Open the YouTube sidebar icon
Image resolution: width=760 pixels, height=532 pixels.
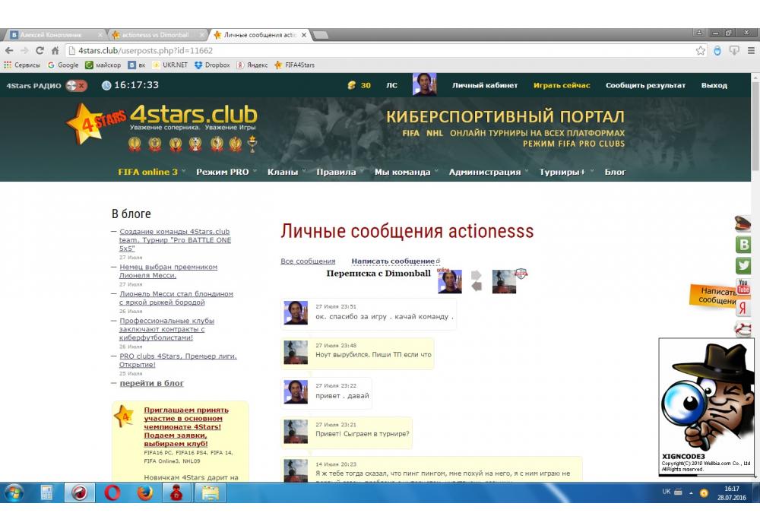(743, 287)
